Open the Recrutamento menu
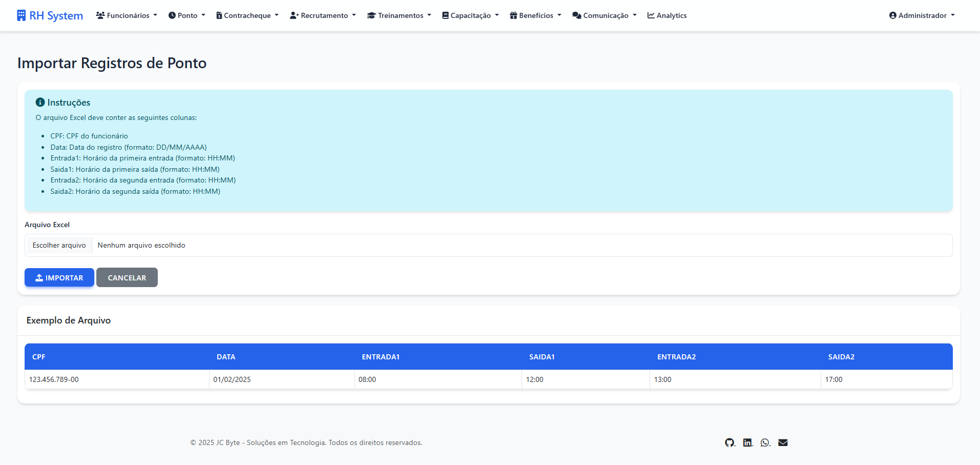The image size is (980, 465). (x=323, y=15)
